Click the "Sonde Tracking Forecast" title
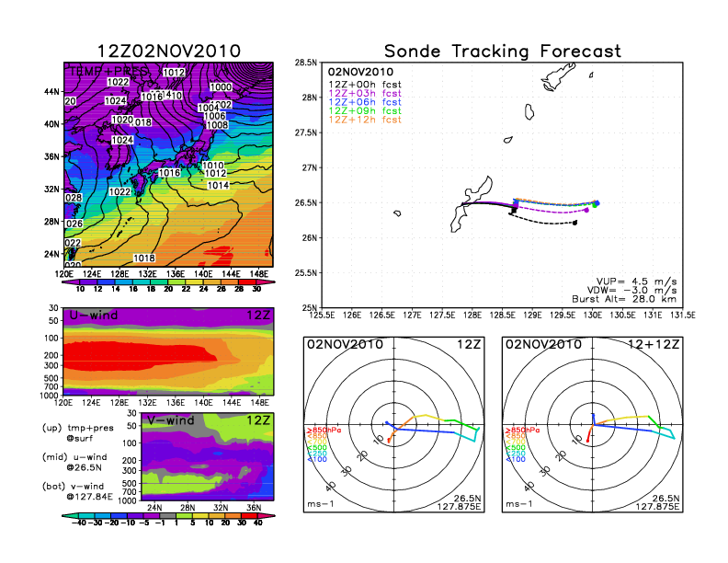728x563 pixels. (x=502, y=52)
